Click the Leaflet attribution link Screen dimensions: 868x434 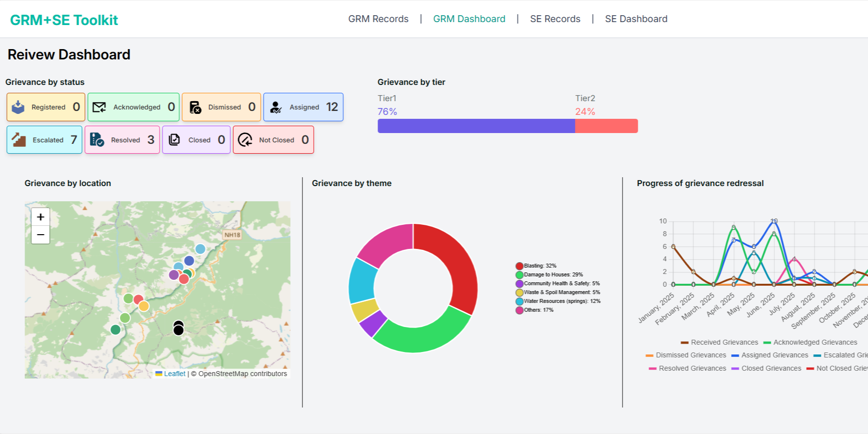(174, 374)
